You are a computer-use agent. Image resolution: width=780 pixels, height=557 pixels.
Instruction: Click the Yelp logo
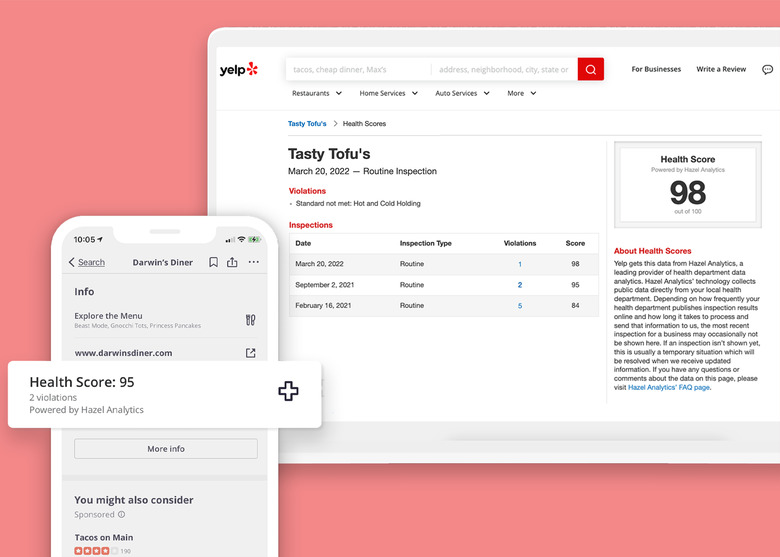pyautogui.click(x=239, y=69)
